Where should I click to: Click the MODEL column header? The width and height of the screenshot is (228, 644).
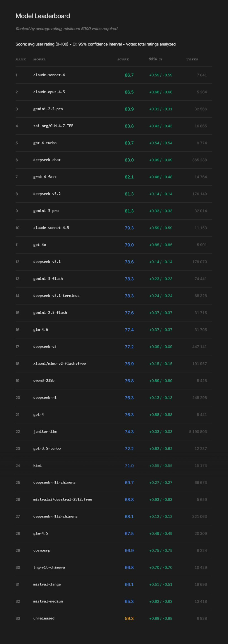tap(39, 59)
